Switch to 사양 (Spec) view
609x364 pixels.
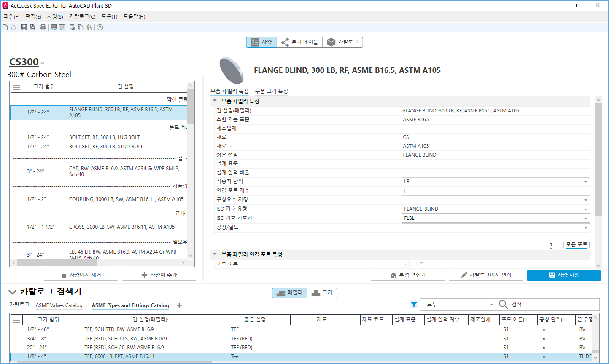pos(261,42)
